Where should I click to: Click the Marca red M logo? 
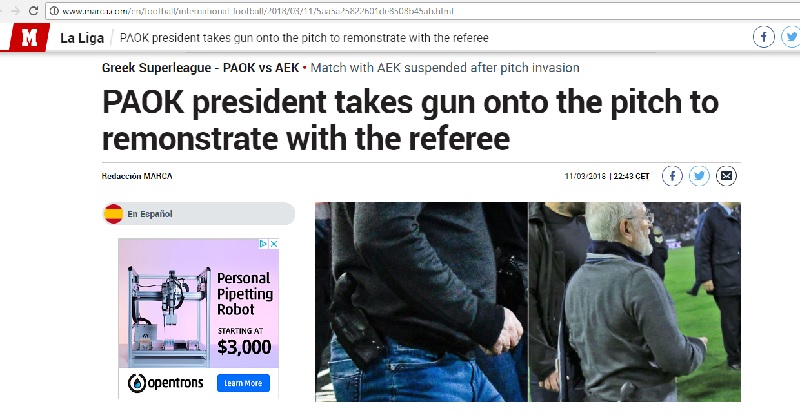(x=28, y=37)
